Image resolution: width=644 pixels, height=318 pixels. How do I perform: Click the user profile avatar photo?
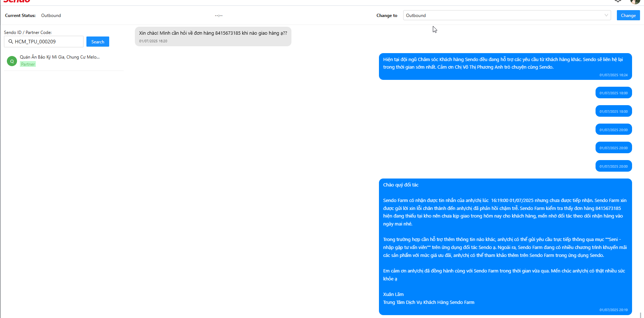[x=635, y=1]
